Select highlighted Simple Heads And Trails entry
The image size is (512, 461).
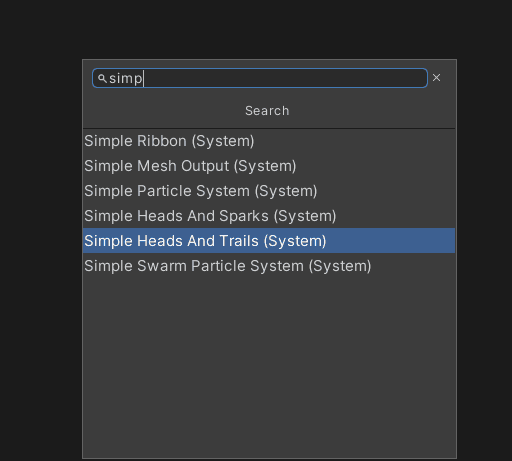tap(269, 241)
